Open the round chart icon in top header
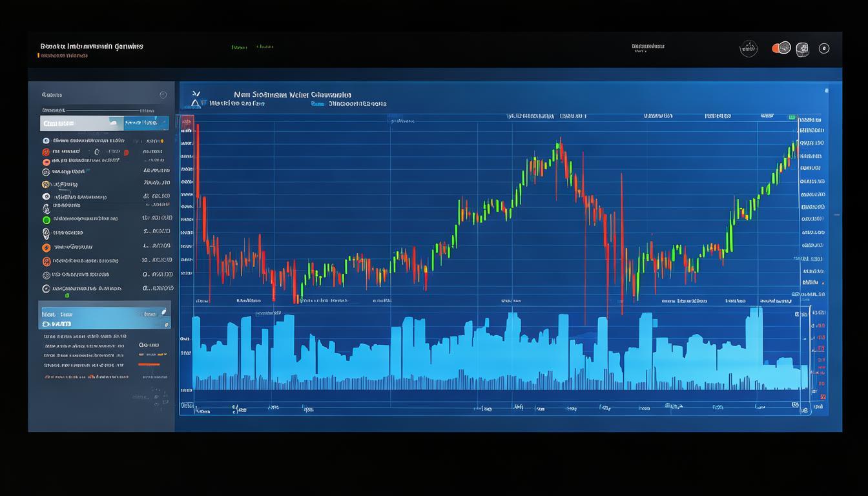This screenshot has width=868, height=496. 749,48
